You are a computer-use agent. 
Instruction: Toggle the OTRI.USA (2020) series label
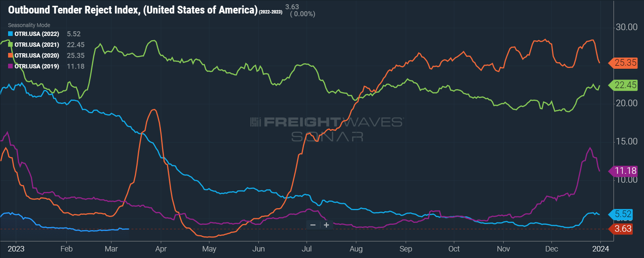pos(37,56)
